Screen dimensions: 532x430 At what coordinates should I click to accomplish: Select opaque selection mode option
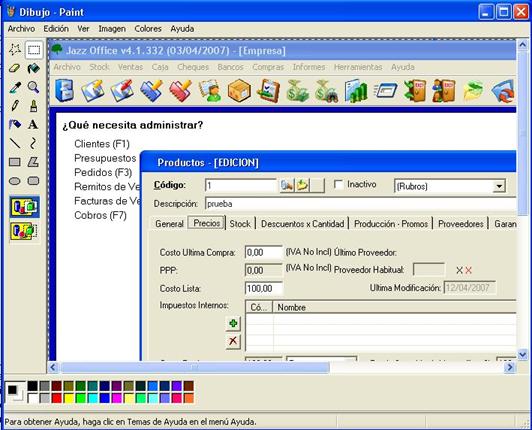(x=24, y=207)
